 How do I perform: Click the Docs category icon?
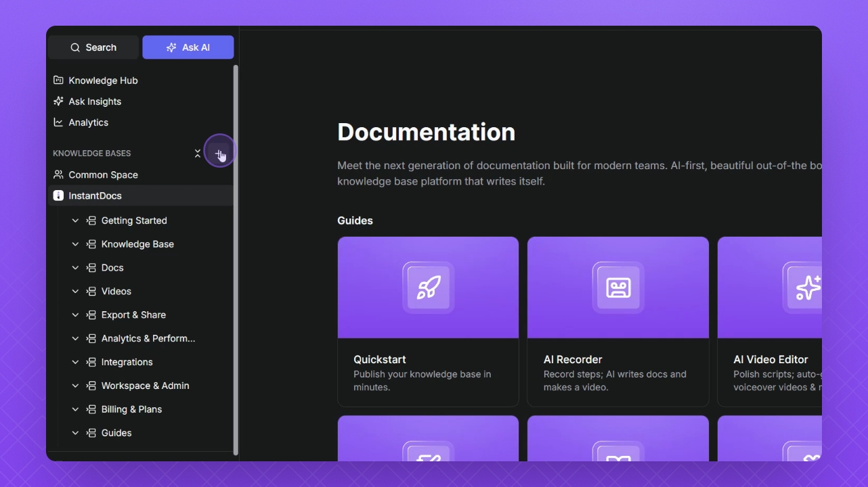tap(91, 268)
